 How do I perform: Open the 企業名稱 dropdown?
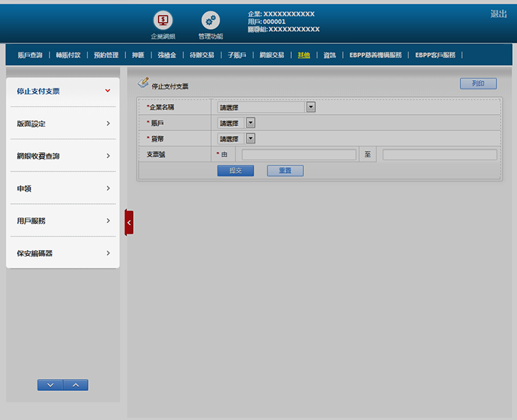coord(310,107)
